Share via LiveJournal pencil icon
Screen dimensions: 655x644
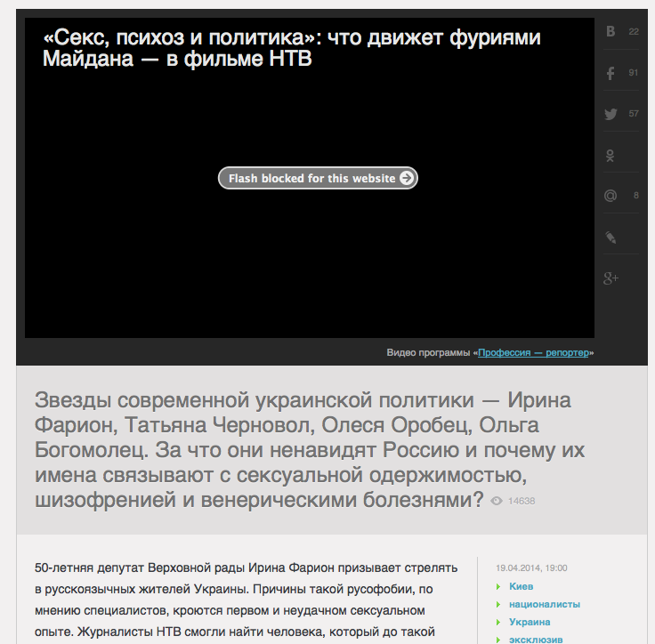[x=611, y=237]
